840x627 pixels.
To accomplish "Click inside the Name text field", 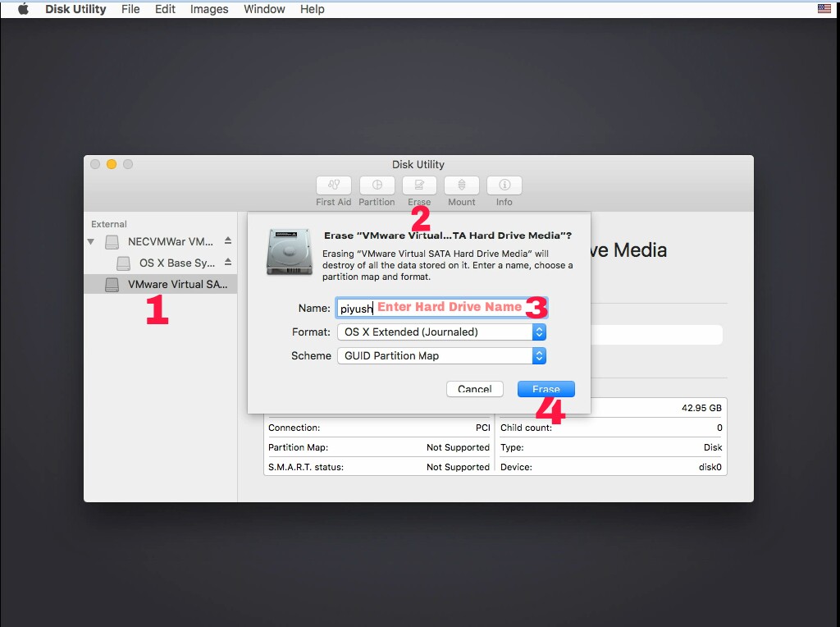I will click(442, 308).
